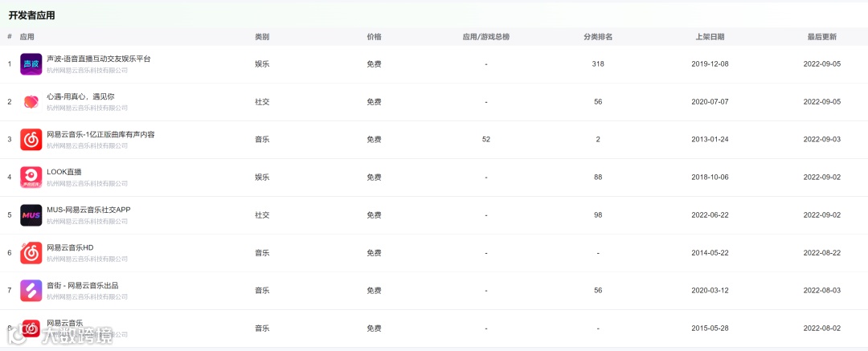
Task: Open the 网易云音乐HD app icon
Action: pyautogui.click(x=31, y=252)
